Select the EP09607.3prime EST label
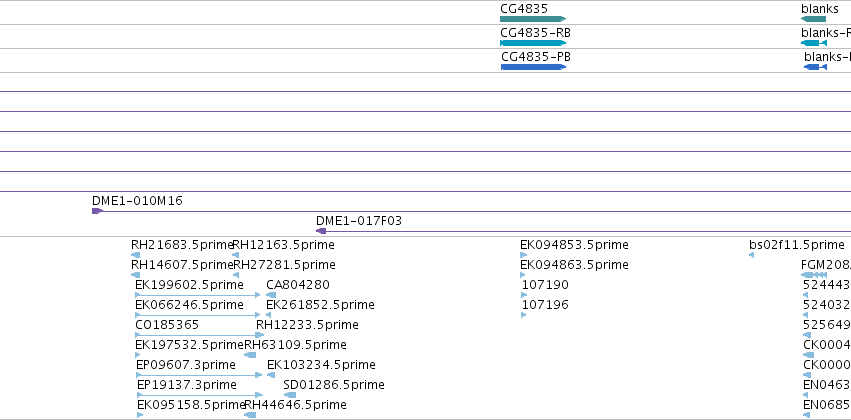The image size is (851, 420). [x=186, y=365]
